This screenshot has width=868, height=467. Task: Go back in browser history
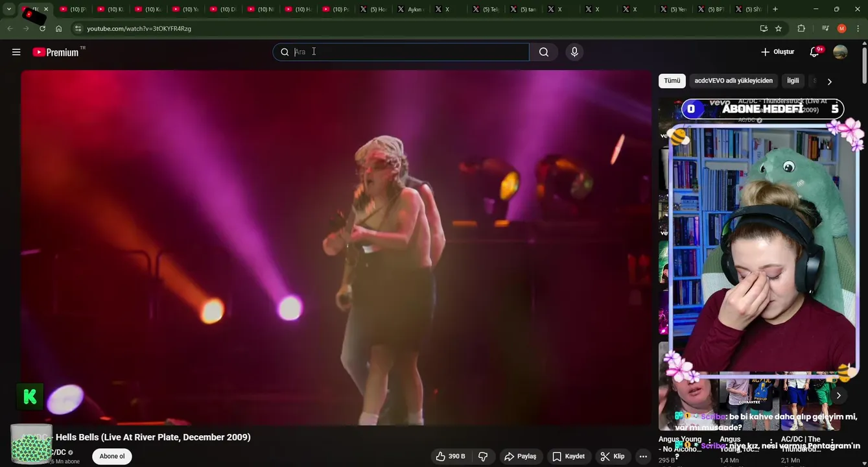(10, 29)
